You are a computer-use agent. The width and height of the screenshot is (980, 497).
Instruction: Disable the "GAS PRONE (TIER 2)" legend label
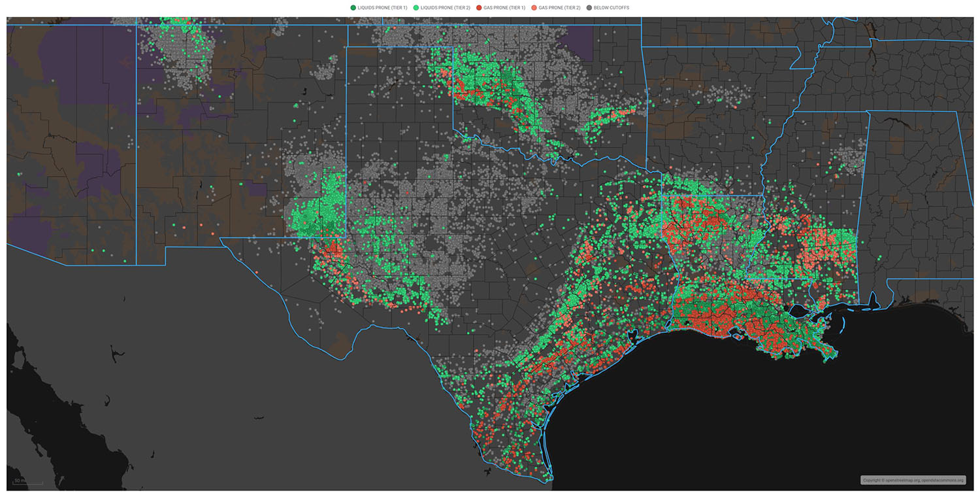(x=560, y=8)
